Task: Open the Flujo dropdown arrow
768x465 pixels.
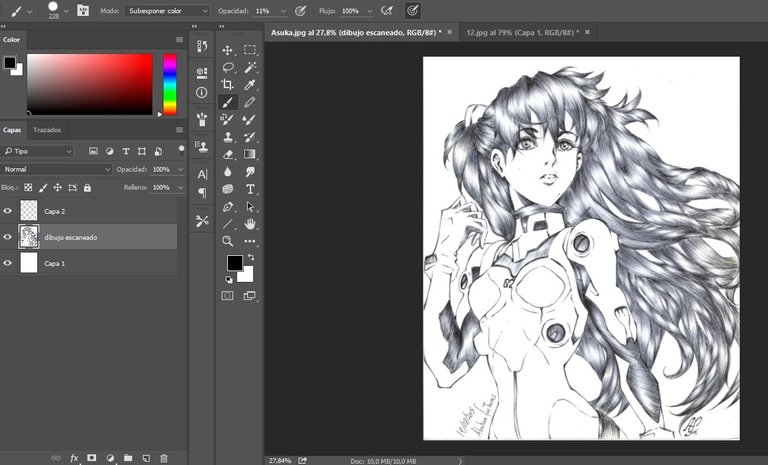Action: pyautogui.click(x=370, y=11)
